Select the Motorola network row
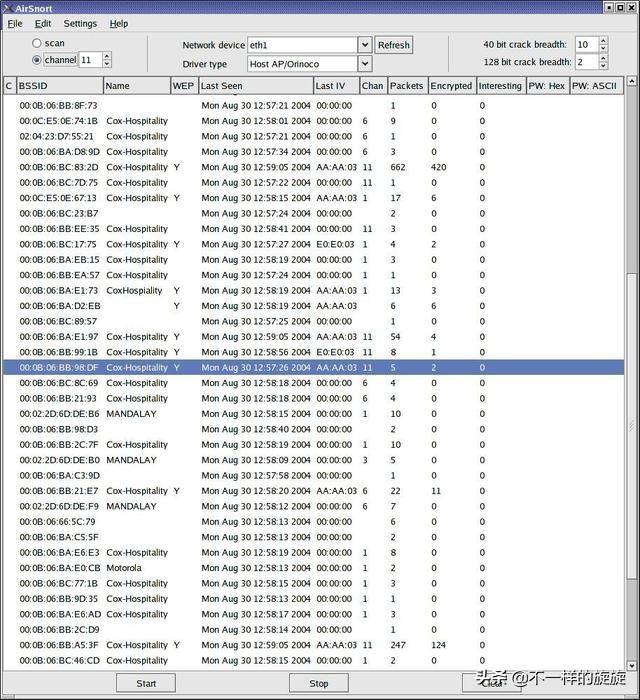Image resolution: width=640 pixels, height=700 pixels. click(124, 568)
